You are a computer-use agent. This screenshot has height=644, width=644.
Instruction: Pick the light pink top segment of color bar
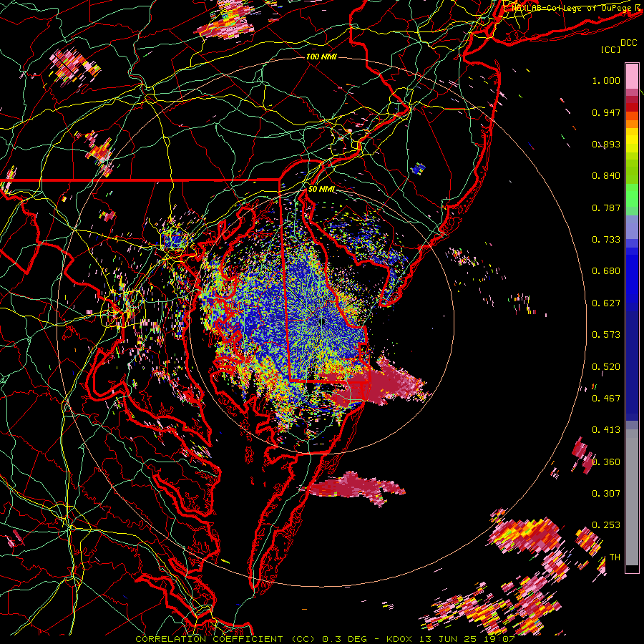632,77
